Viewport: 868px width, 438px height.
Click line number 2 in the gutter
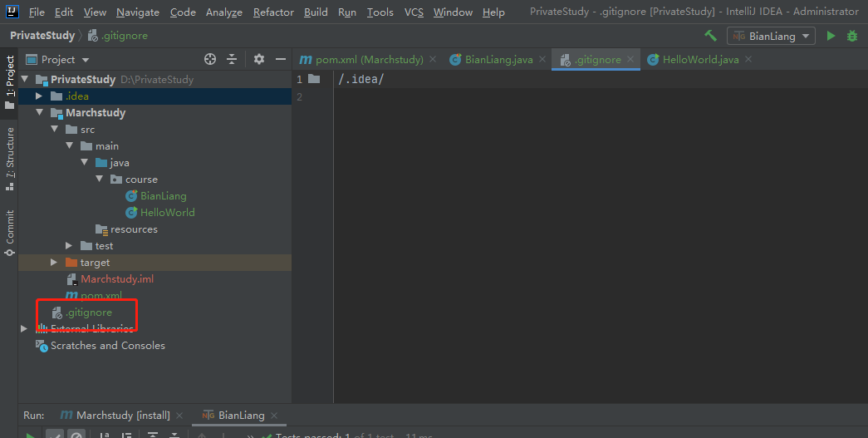(x=300, y=97)
